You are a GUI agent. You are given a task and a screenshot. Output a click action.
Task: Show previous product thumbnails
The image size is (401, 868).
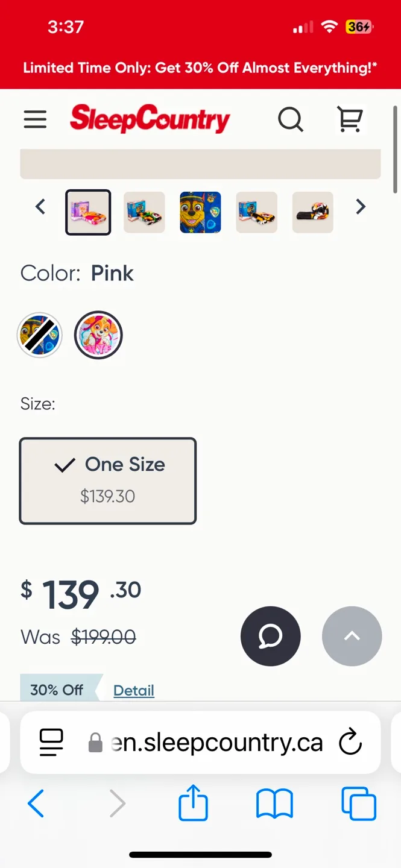coord(40,207)
